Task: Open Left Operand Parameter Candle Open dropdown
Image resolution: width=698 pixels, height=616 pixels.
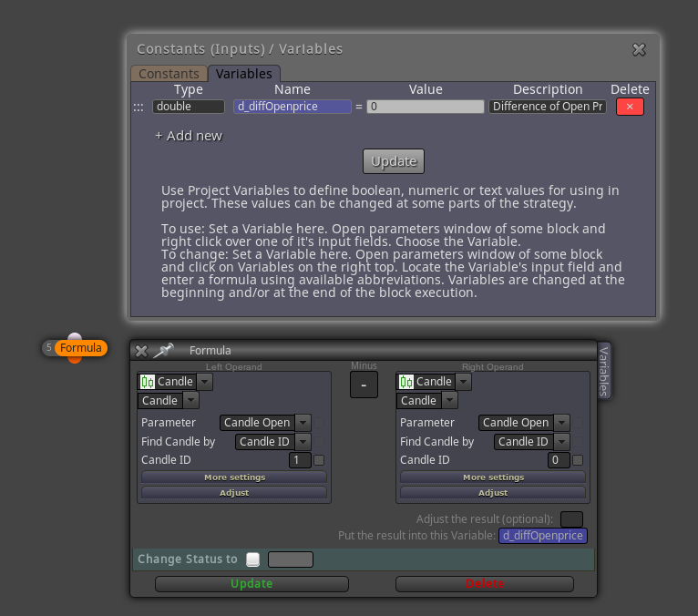Action: tap(303, 423)
